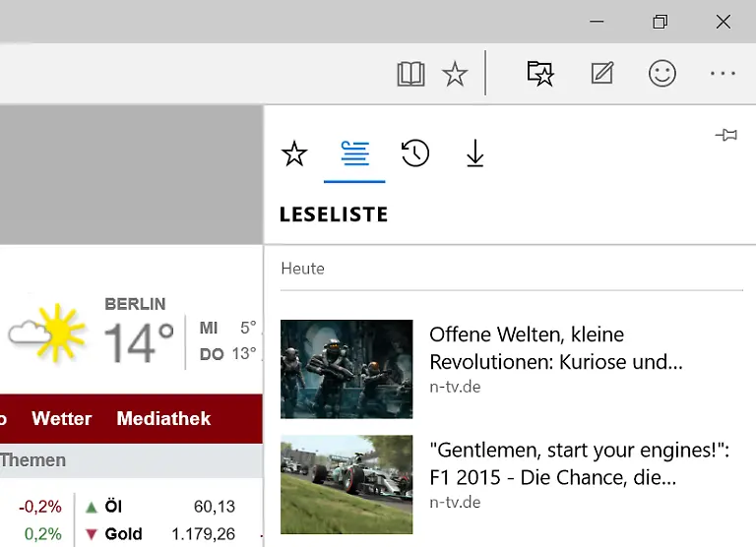Click the Gold price entry
This screenshot has height=547, width=756.
tap(123, 534)
